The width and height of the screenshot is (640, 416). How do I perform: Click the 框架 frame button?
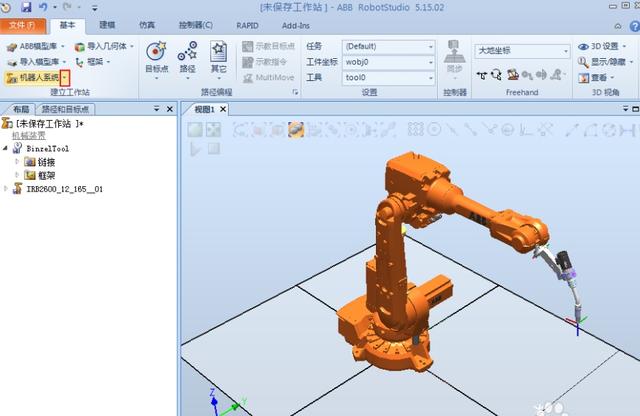pos(93,62)
